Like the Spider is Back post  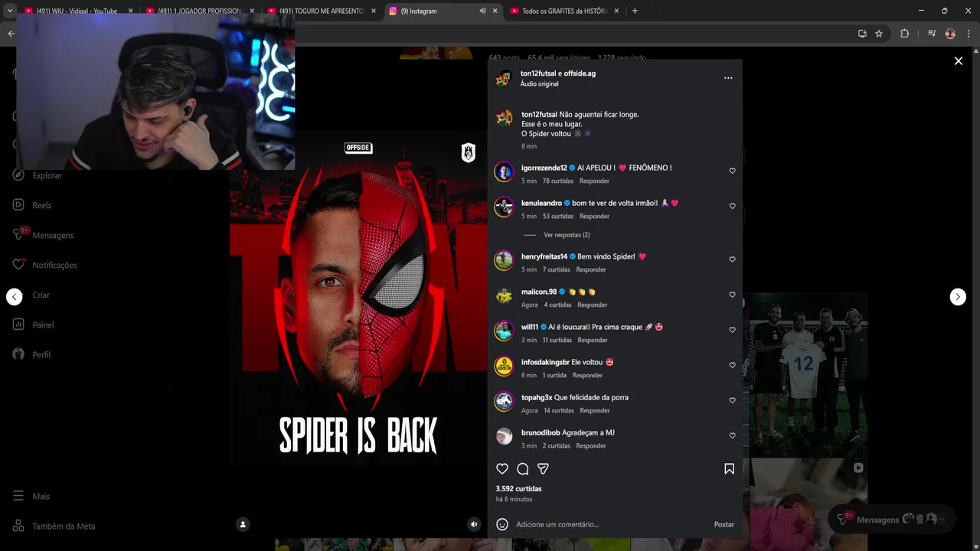tap(502, 468)
